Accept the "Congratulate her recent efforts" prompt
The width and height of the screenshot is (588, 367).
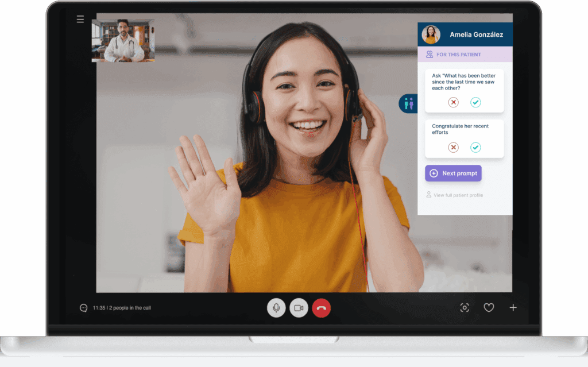coord(475,148)
